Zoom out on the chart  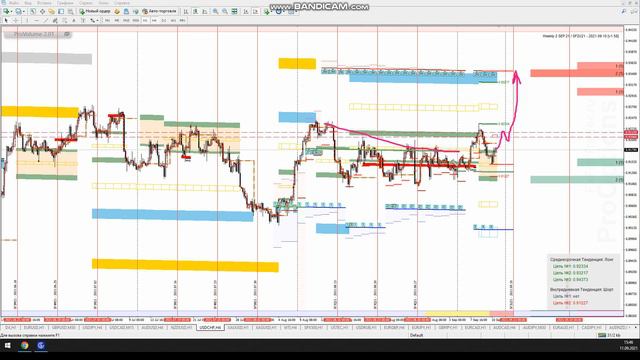tap(225, 11)
